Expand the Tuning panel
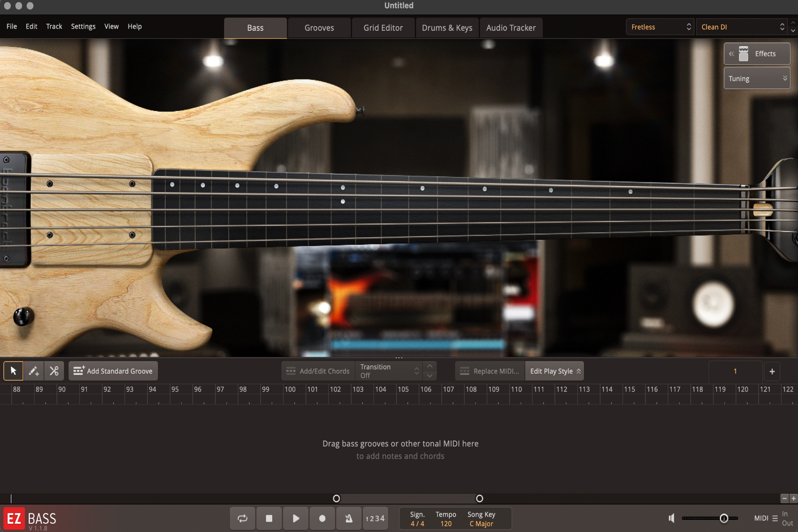 pos(756,79)
